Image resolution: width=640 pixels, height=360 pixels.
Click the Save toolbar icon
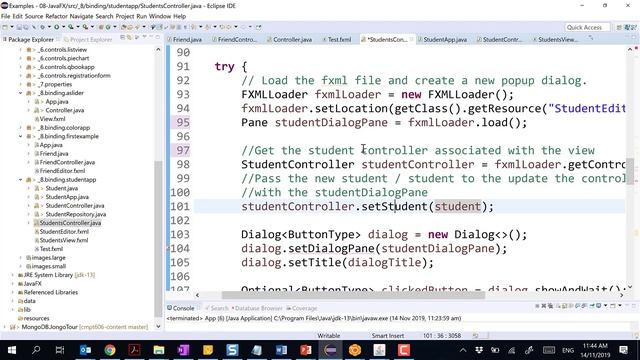pos(19,27)
